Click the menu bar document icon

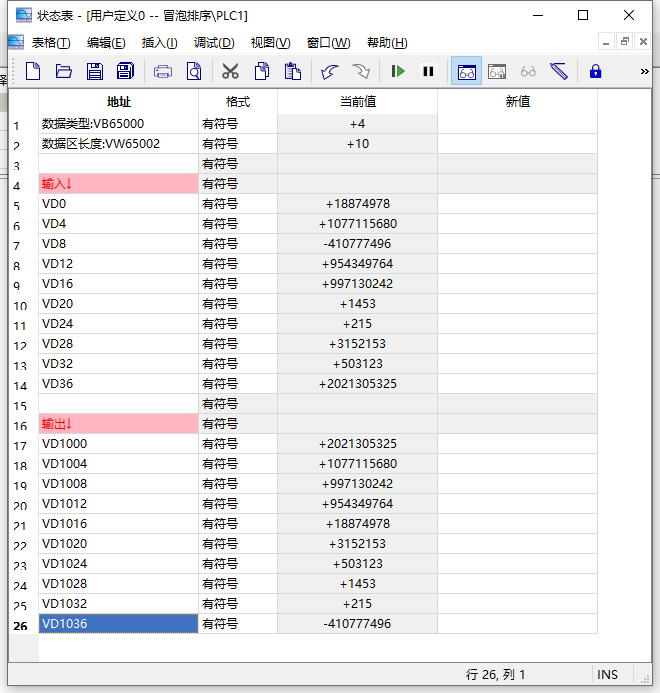16,42
